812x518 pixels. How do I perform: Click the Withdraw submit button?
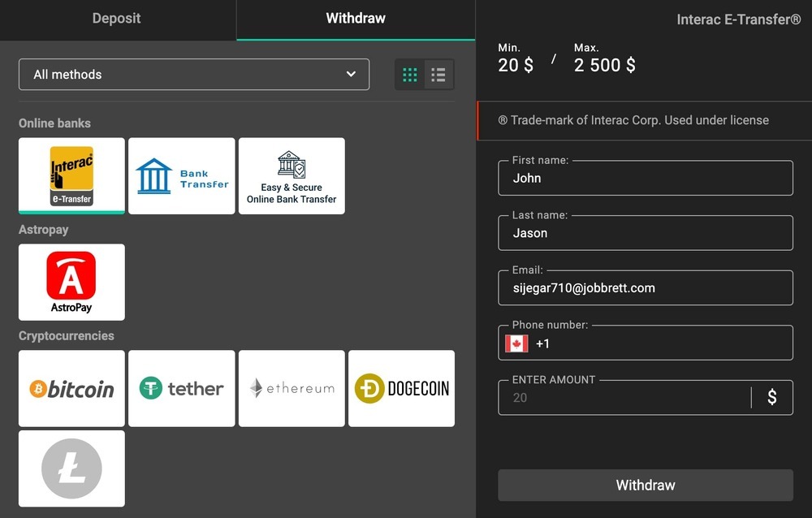(x=646, y=486)
